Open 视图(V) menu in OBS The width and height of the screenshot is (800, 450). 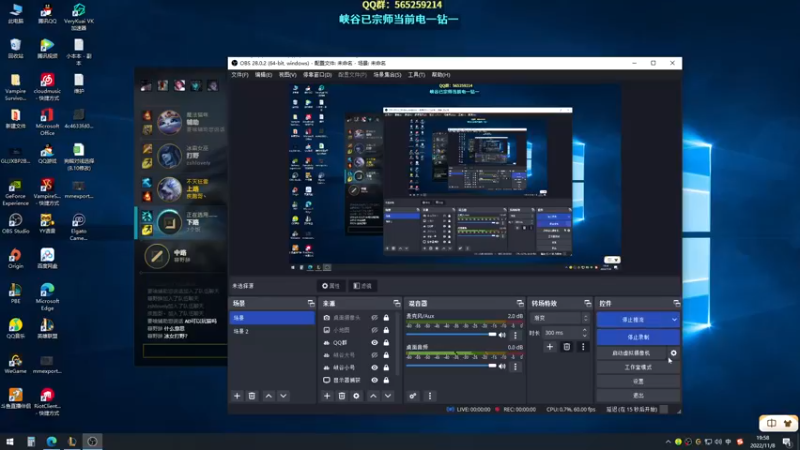287,75
